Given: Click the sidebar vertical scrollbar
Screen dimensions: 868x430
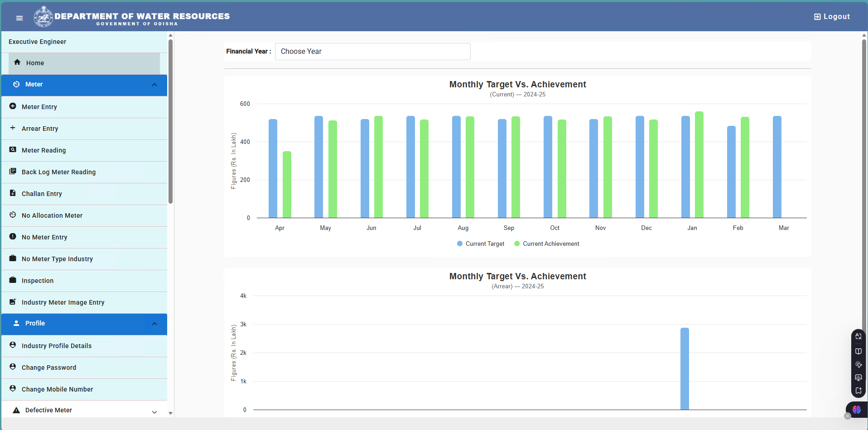Looking at the screenshot, I should pos(170,121).
